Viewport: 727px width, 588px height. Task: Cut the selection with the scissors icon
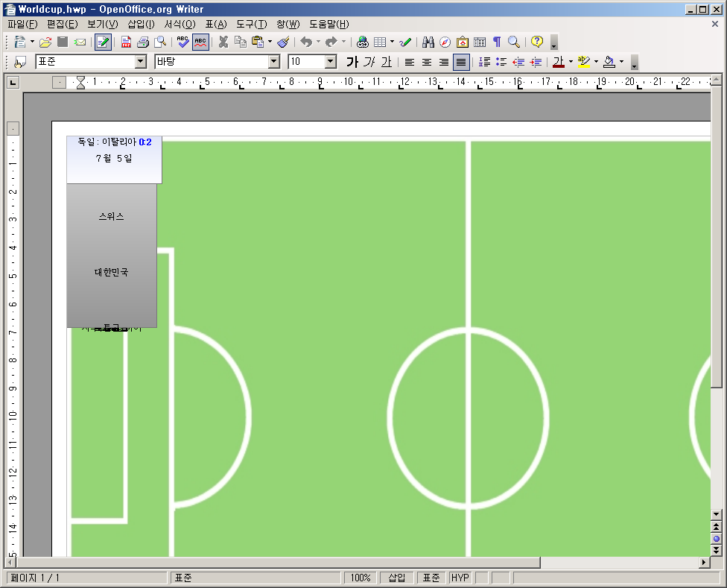point(223,42)
